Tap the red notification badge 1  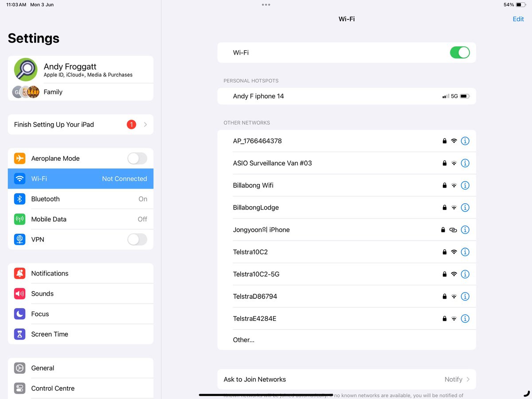pos(131,125)
